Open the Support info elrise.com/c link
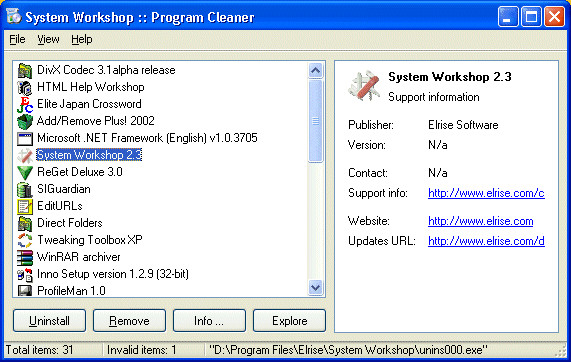 [x=486, y=193]
